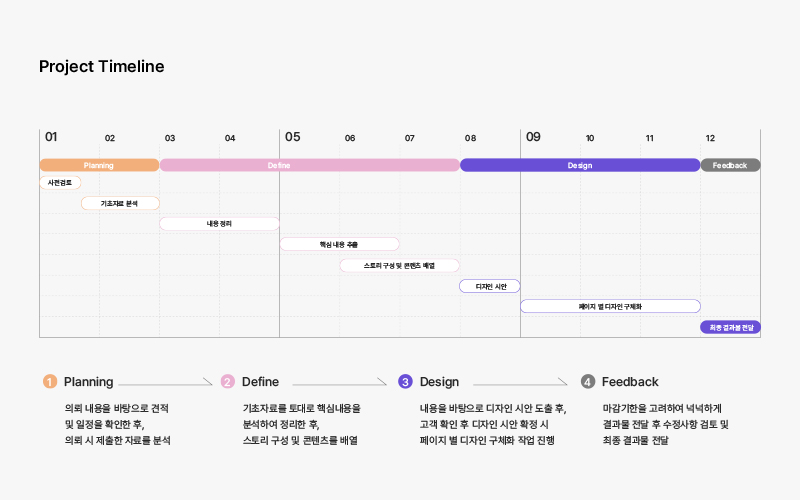Click the line 분석하여 정리한 후,
Image resolution: width=800 pixels, height=500 pixels.
(x=281, y=424)
